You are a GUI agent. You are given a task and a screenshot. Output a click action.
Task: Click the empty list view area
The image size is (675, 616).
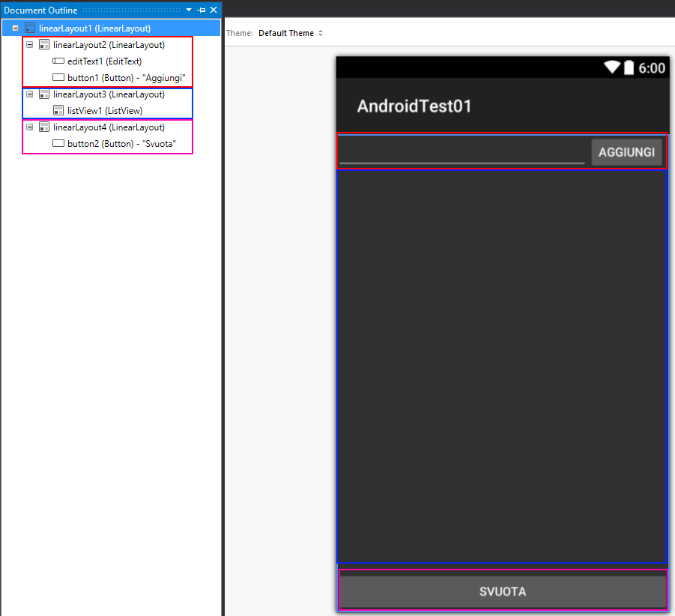click(502, 366)
